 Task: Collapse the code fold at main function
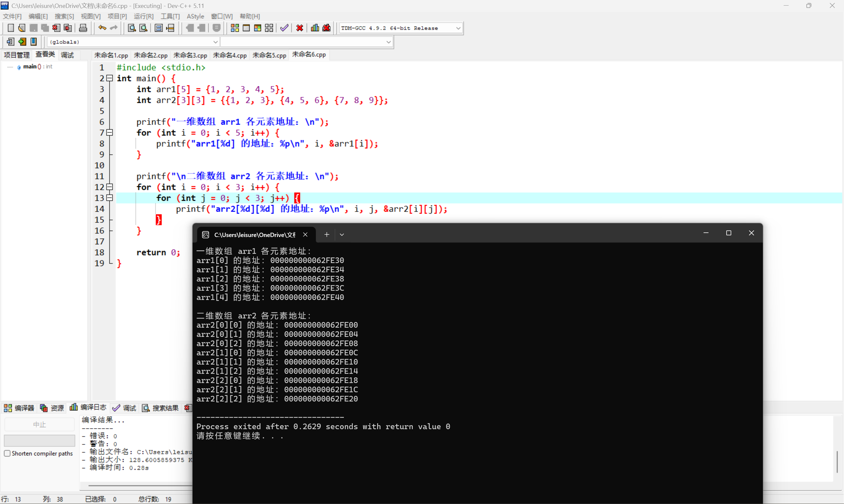point(109,78)
